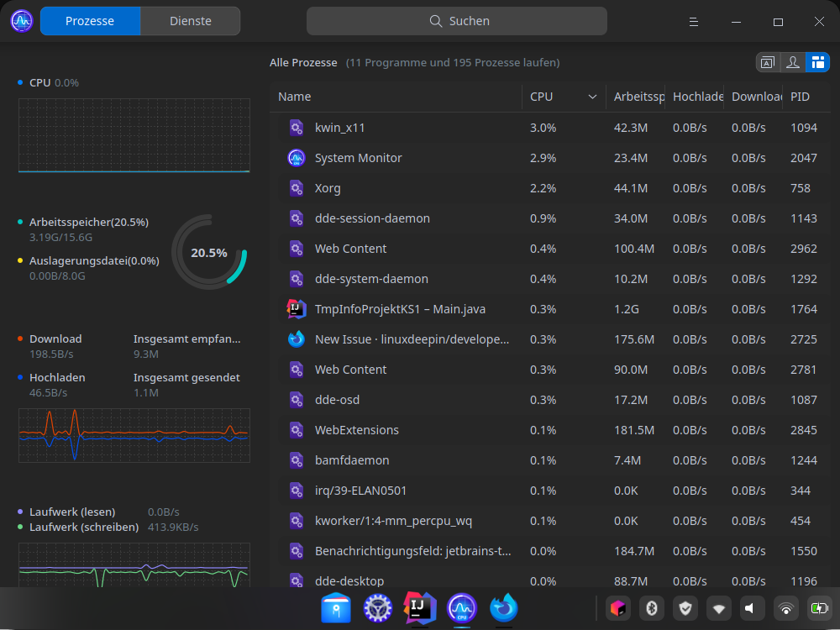Click the 20.5% memory ring chart
This screenshot has height=630, width=840.
[x=209, y=252]
